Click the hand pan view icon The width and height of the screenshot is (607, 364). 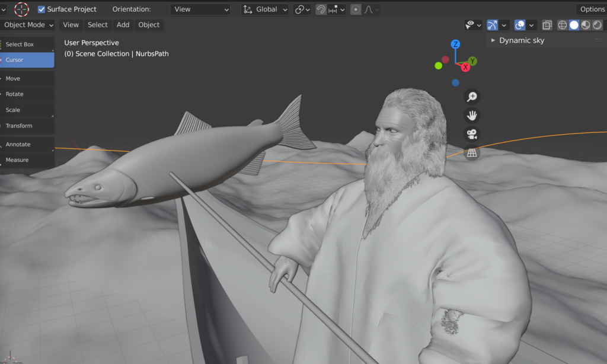(472, 116)
